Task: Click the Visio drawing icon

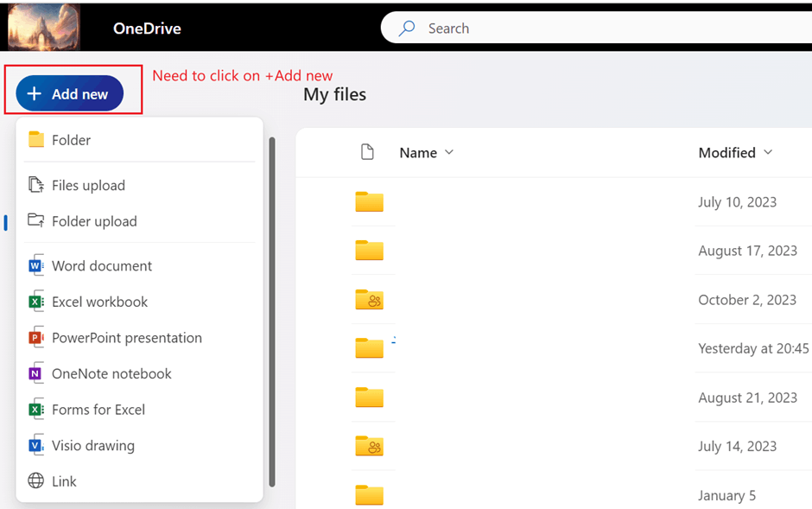Action: pyautogui.click(x=36, y=445)
